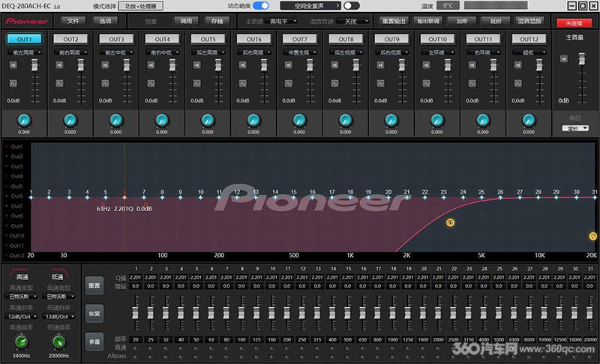Click the Pioneer logo in toolbar

click(x=27, y=21)
